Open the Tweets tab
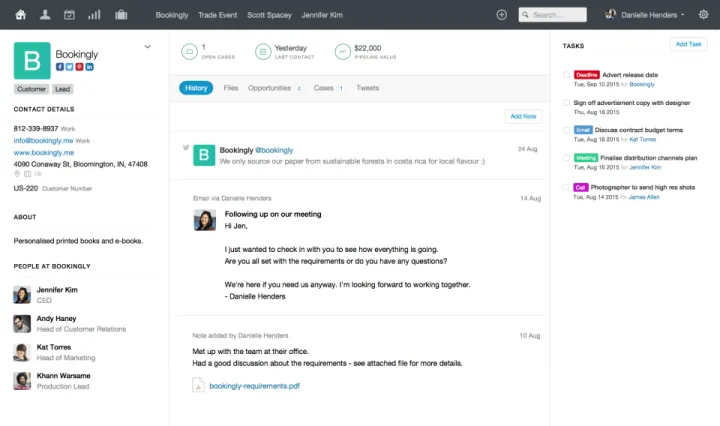The height and width of the screenshot is (426, 720). coord(368,88)
